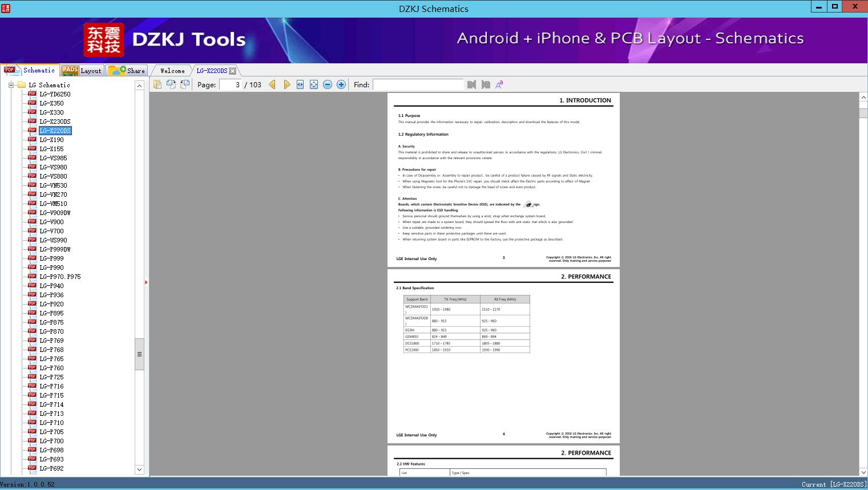Image resolution: width=868 pixels, height=490 pixels.
Task: Zoom in with the plus icon
Action: pyautogui.click(x=341, y=84)
